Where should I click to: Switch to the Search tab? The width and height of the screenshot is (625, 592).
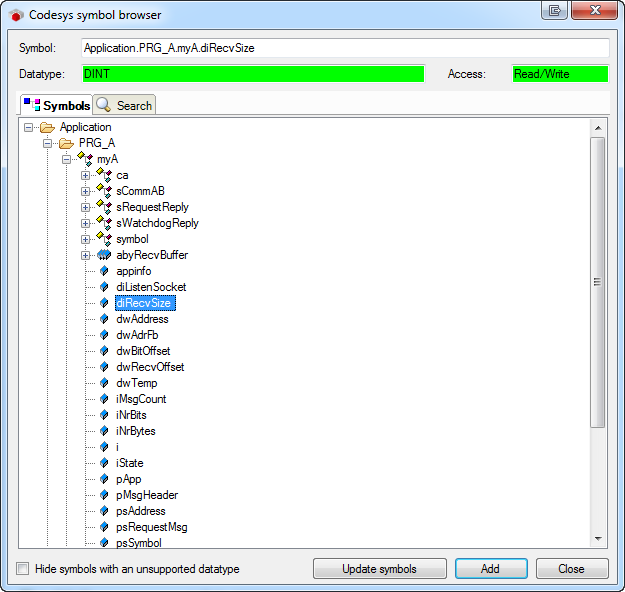pyautogui.click(x=124, y=106)
